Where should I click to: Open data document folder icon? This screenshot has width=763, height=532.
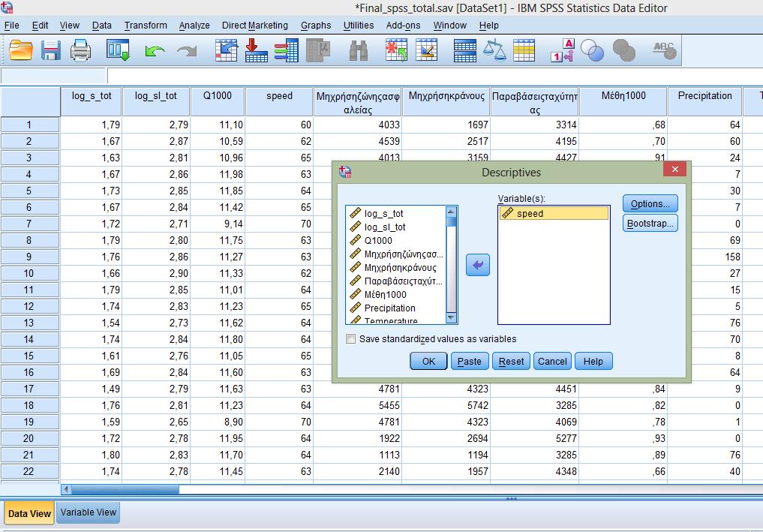(x=21, y=50)
